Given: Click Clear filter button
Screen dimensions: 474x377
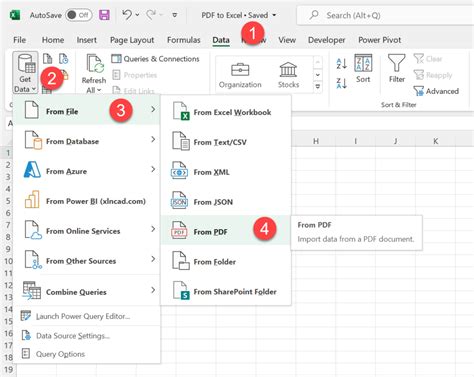Looking at the screenshot, I should tap(428, 59).
